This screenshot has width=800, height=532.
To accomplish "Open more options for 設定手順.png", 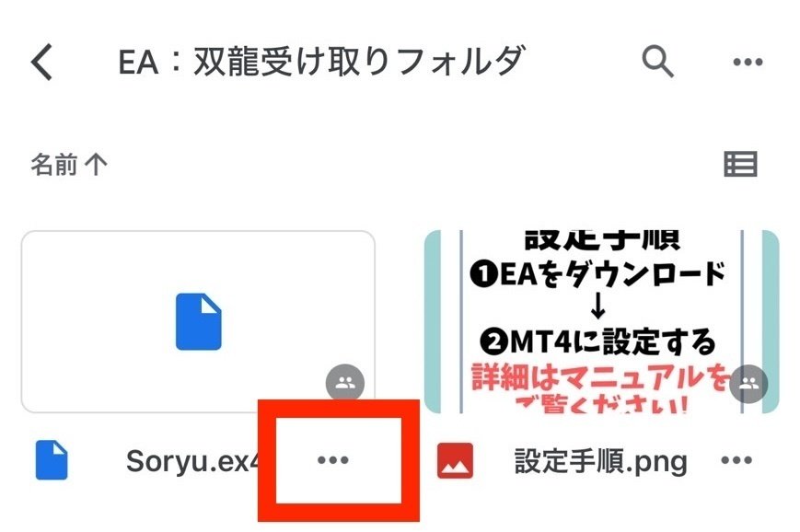I will [736, 460].
